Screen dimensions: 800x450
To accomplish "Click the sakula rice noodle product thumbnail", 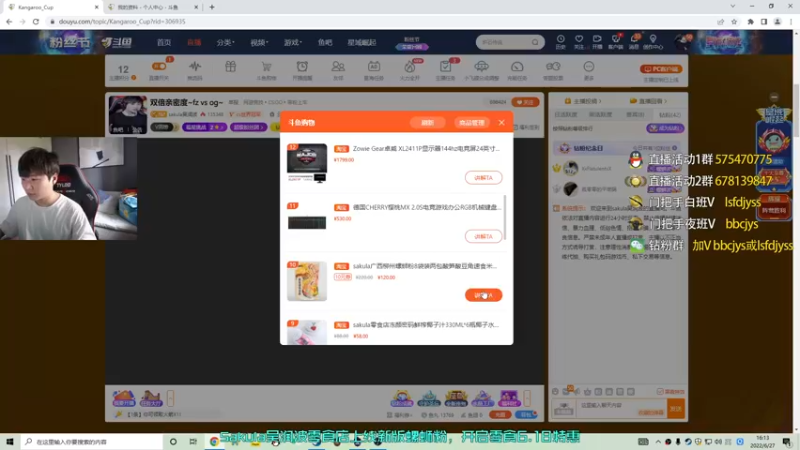I will tap(307, 281).
